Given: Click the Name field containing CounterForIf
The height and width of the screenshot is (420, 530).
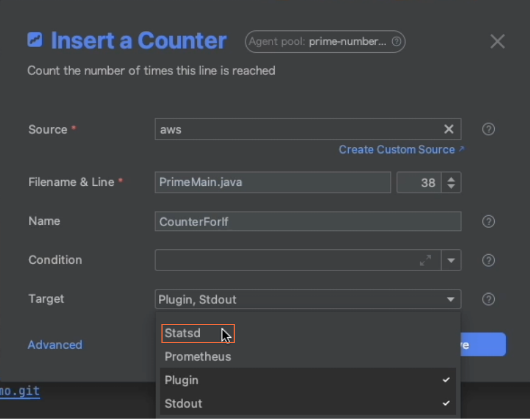Looking at the screenshot, I should 308,221.
